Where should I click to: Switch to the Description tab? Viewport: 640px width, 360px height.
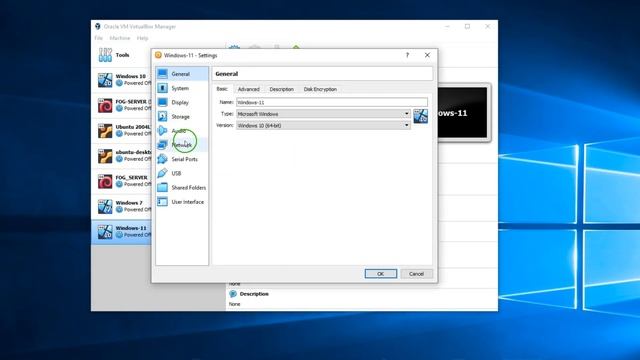pos(282,89)
